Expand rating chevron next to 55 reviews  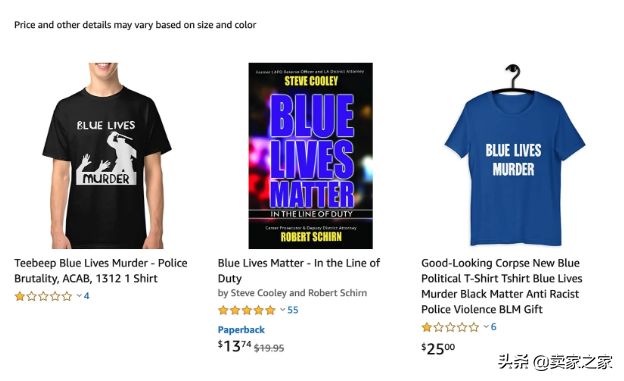(283, 310)
